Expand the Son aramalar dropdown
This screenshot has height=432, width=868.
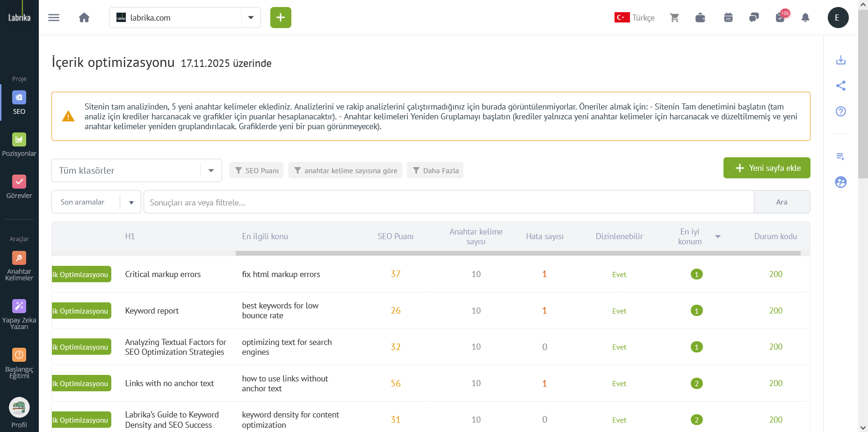tap(131, 202)
